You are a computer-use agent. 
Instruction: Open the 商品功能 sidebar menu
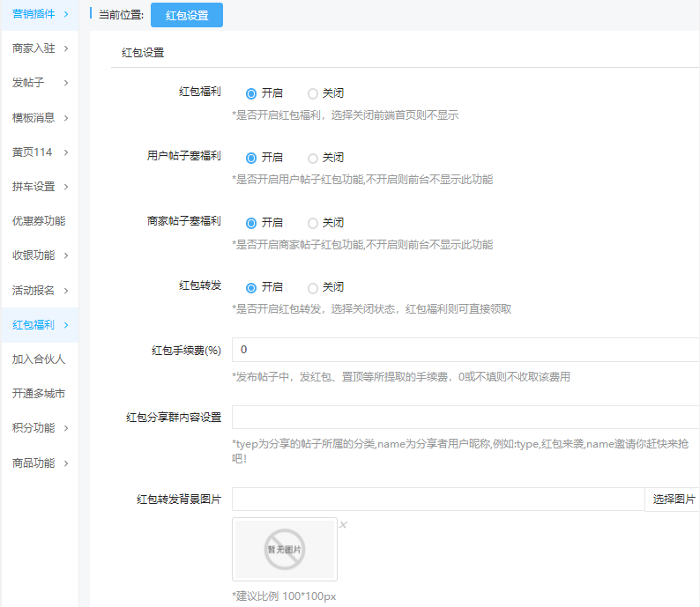point(41,463)
